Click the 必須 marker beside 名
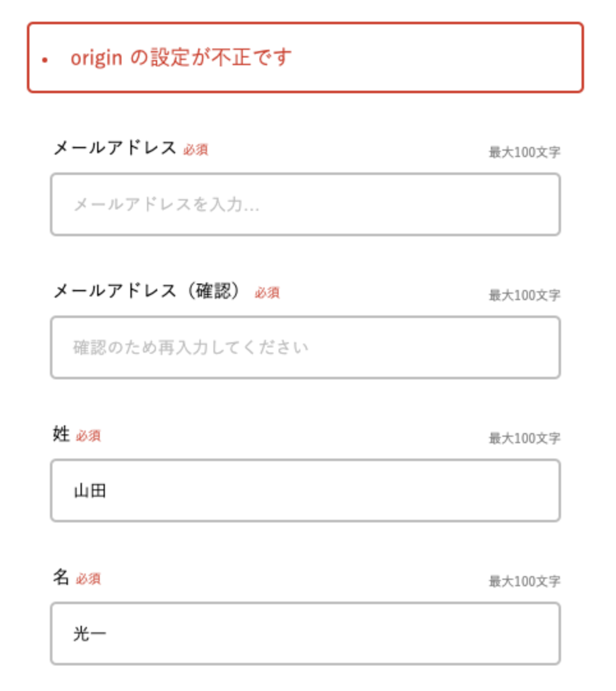This screenshot has width=616, height=691. [x=88, y=579]
